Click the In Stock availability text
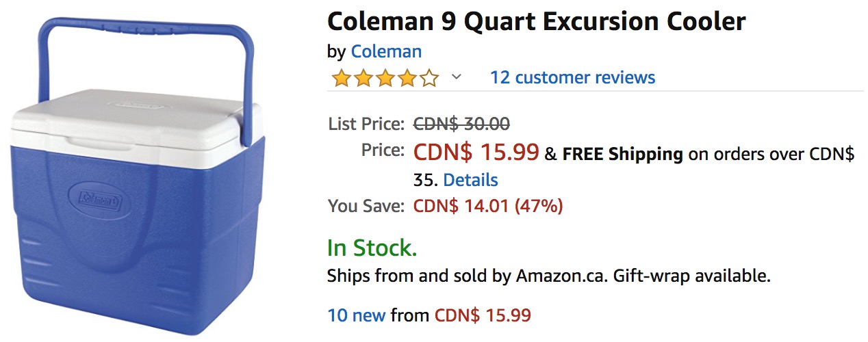Viewport: 868px width, 342px height. coord(372,248)
